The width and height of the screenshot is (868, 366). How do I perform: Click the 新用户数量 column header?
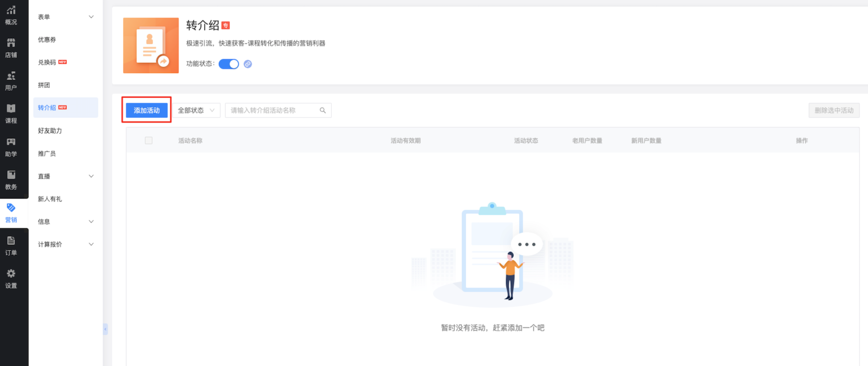646,141
